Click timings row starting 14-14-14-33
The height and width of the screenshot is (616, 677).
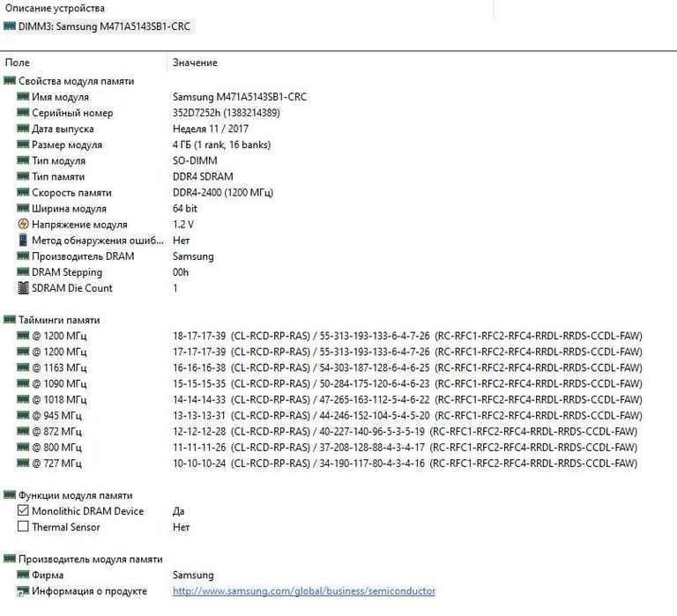[x=407, y=400]
